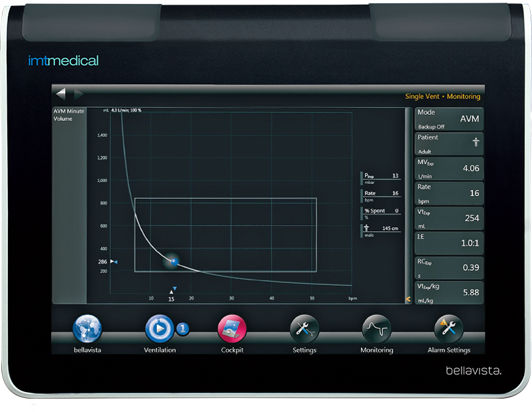532x412 pixels.
Task: Open the Alarm Settings icon
Action: pos(448,328)
